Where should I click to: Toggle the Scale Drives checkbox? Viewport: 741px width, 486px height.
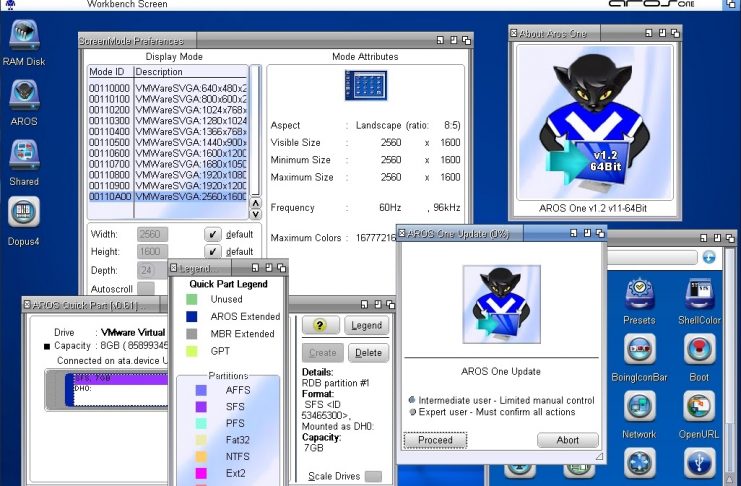pos(373,477)
